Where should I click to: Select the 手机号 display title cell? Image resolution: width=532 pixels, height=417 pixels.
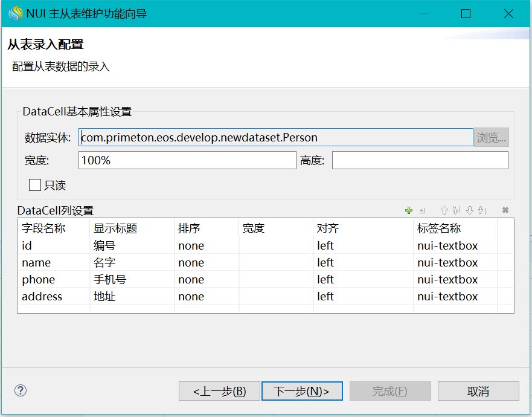pyautogui.click(x=130, y=280)
